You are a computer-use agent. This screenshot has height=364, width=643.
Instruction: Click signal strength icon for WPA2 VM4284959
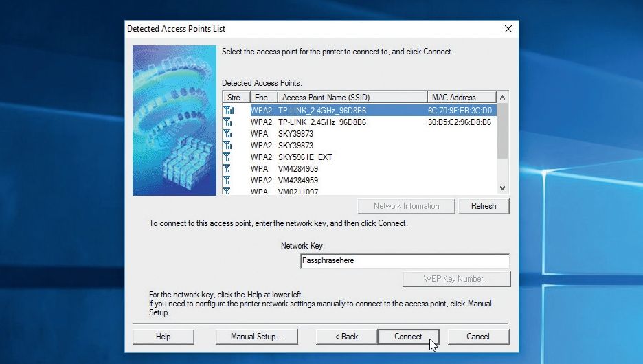tap(227, 181)
